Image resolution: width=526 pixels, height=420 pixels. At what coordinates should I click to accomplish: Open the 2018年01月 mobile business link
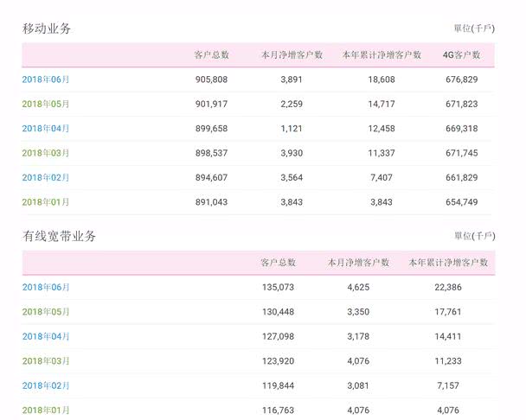46,202
